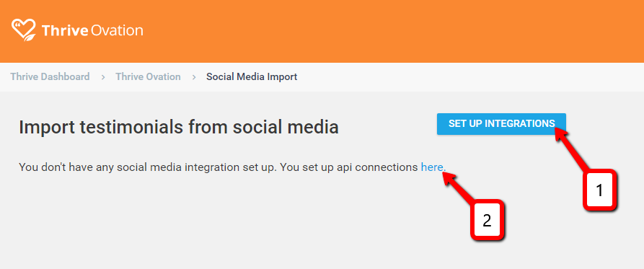This screenshot has height=269, width=644.
Task: Go to Thrive Dashboard breadcrumb
Action: 50,76
